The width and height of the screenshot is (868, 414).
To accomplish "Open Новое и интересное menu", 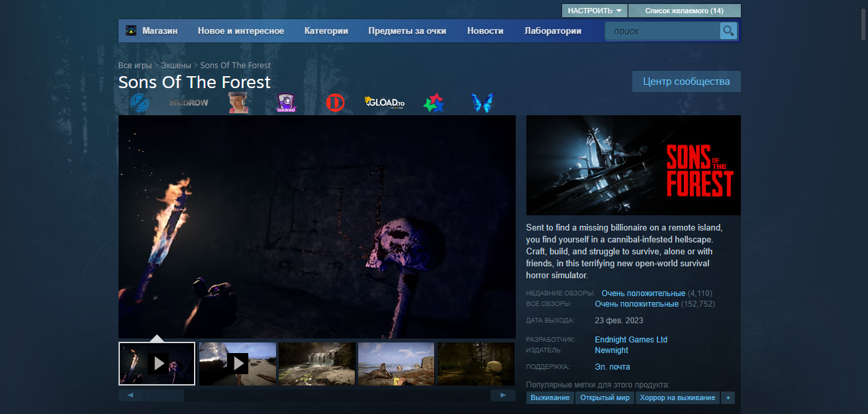I will click(x=241, y=31).
